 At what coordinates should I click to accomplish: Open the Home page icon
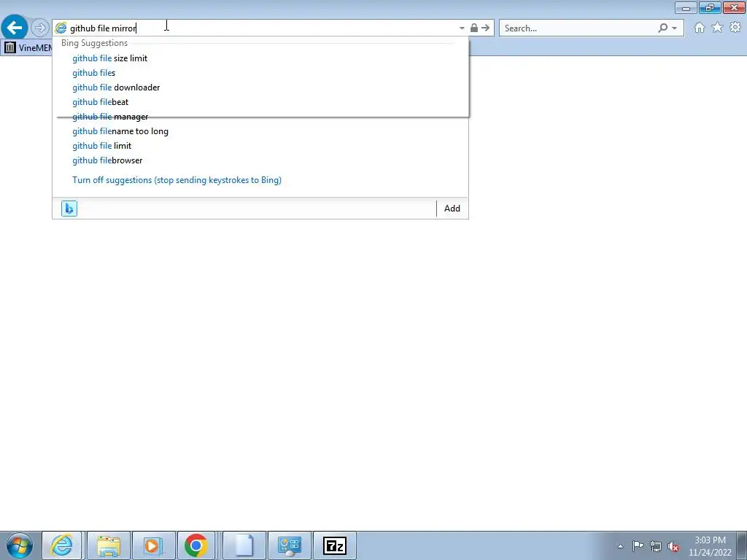pyautogui.click(x=700, y=28)
